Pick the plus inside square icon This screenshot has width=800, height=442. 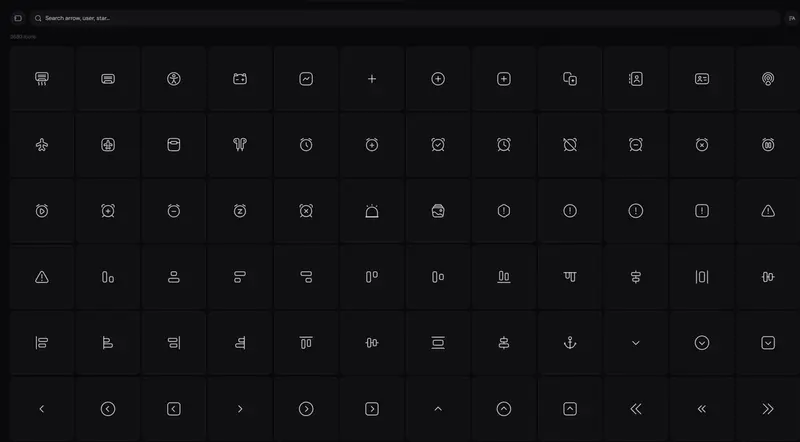(x=504, y=79)
